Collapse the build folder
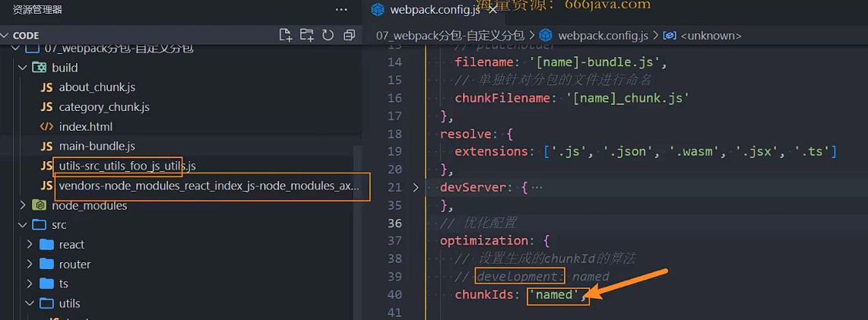This screenshot has height=320, width=868. pos(22,68)
